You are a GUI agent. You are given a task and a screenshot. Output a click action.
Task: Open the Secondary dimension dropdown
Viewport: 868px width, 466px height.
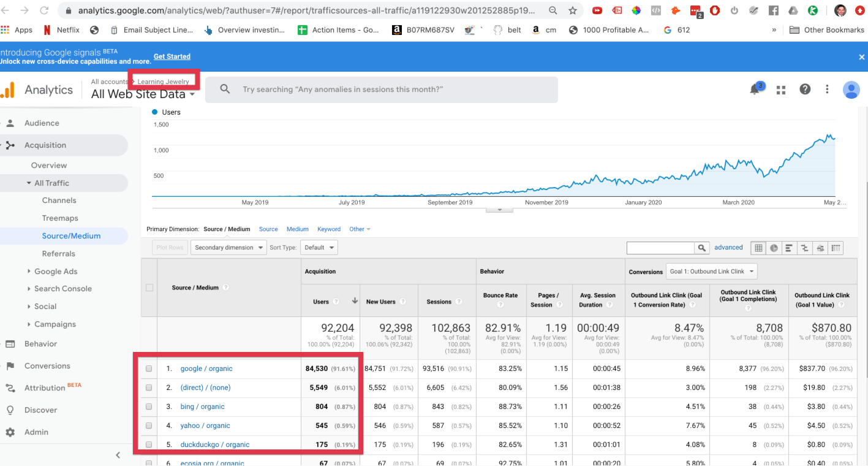[228, 248]
